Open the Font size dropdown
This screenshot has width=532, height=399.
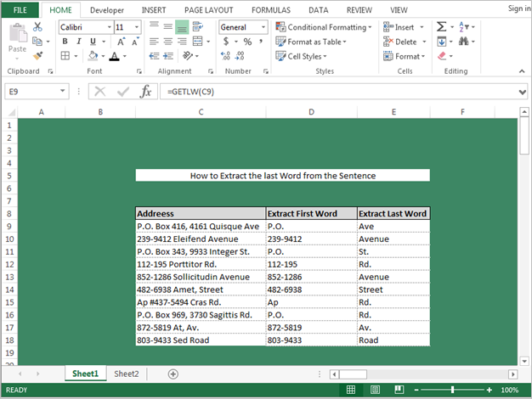pyautogui.click(x=137, y=27)
